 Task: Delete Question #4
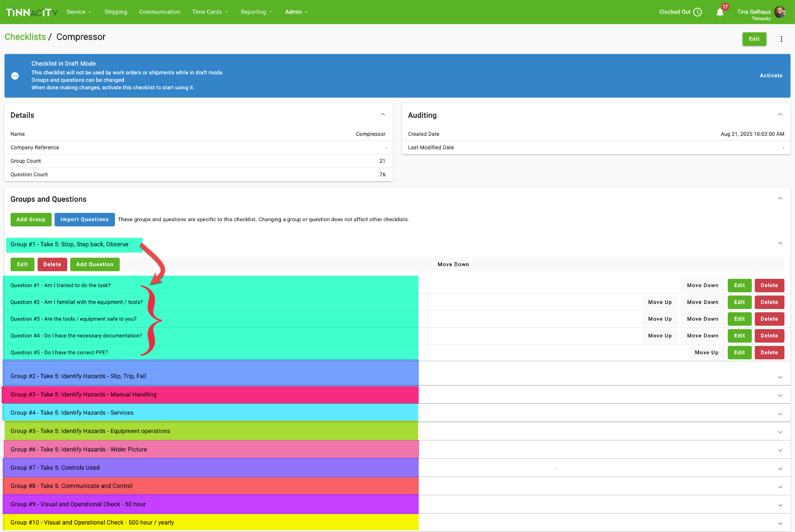[x=769, y=336]
